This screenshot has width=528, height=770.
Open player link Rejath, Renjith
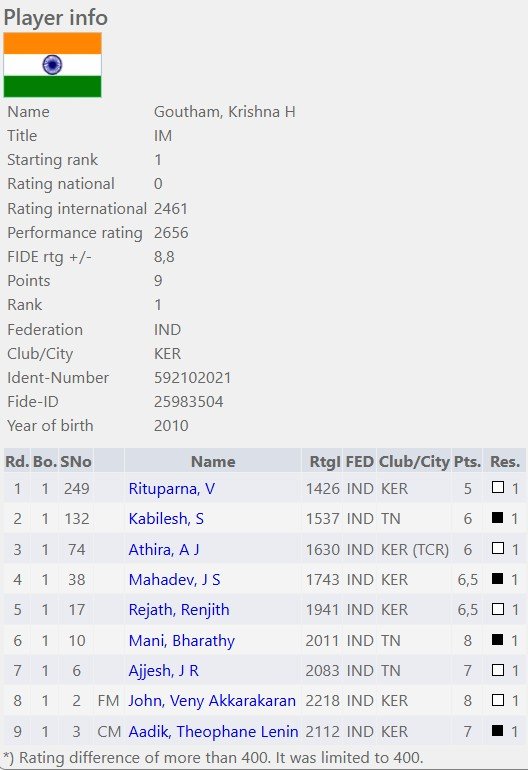point(179,610)
